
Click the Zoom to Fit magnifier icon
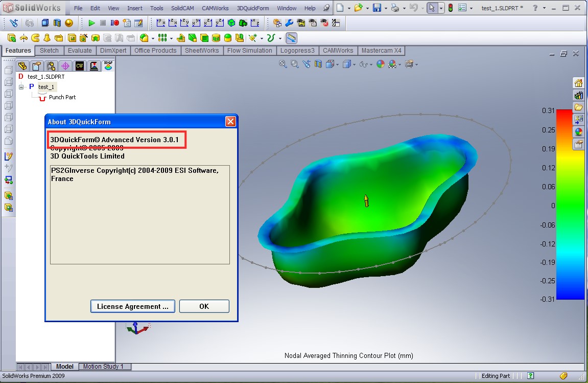point(283,64)
